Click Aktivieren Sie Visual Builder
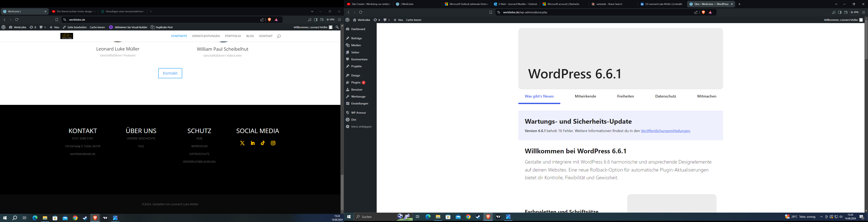 [x=128, y=27]
